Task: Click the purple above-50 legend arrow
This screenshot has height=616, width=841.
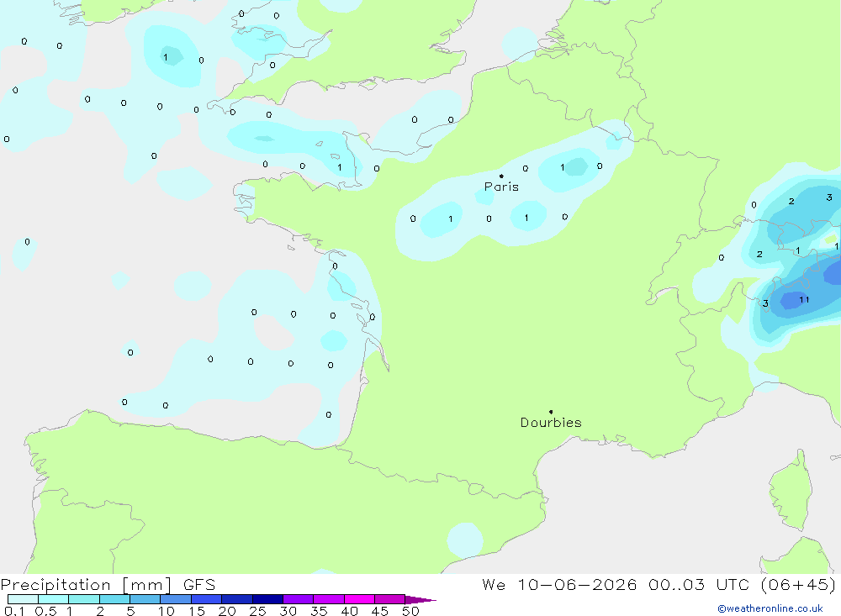Action: pos(420,600)
